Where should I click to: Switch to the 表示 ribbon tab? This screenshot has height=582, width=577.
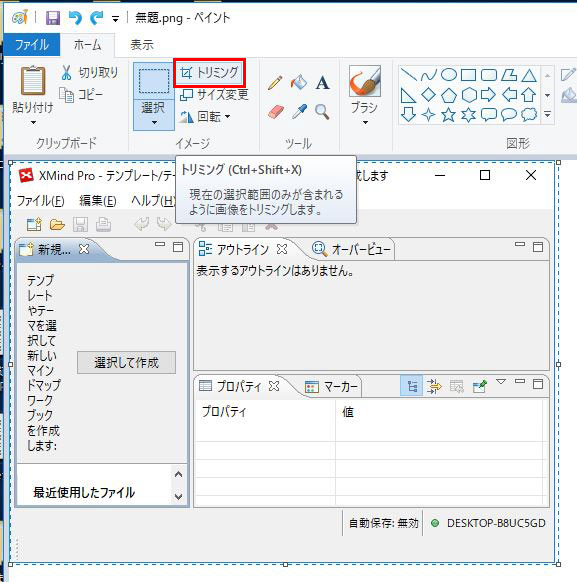click(x=142, y=45)
